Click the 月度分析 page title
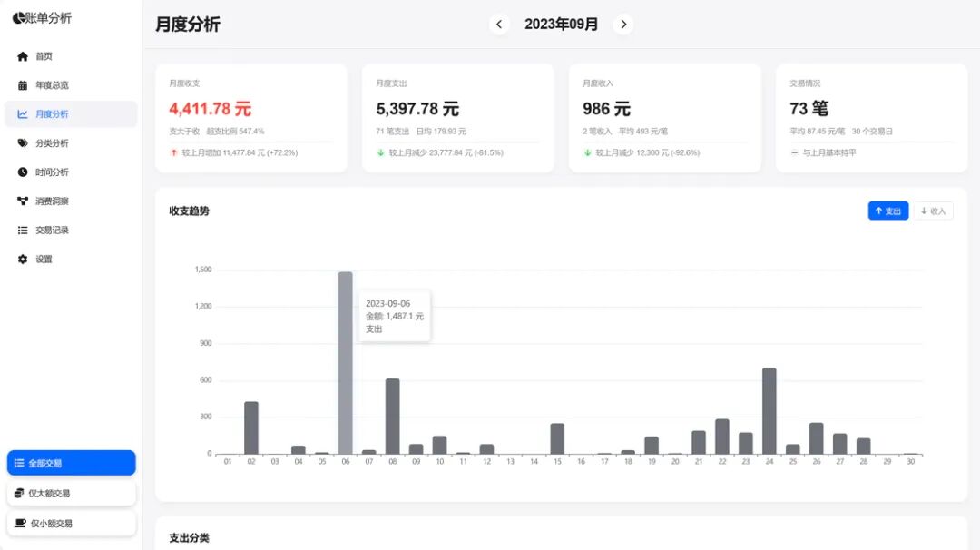This screenshot has height=550, width=980. pos(188,25)
